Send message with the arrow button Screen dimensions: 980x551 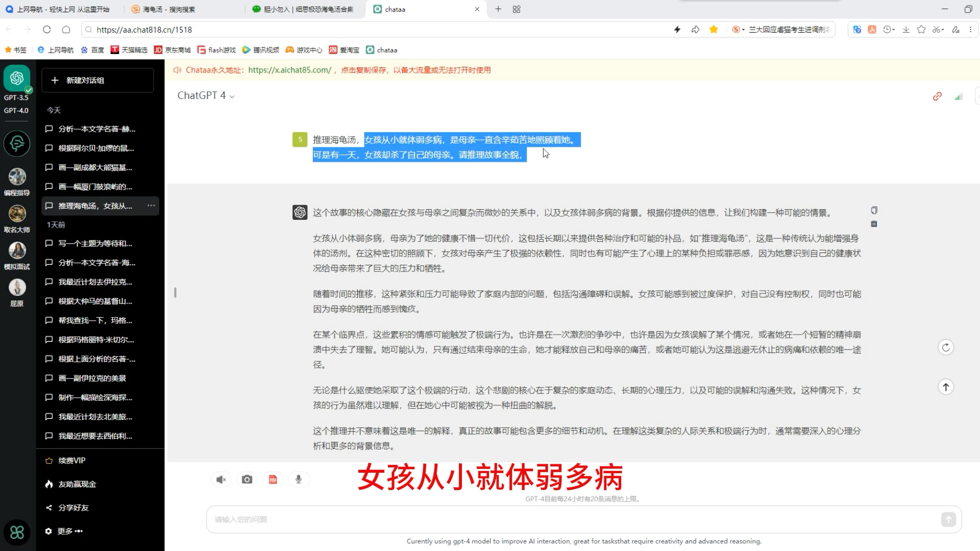[x=948, y=519]
